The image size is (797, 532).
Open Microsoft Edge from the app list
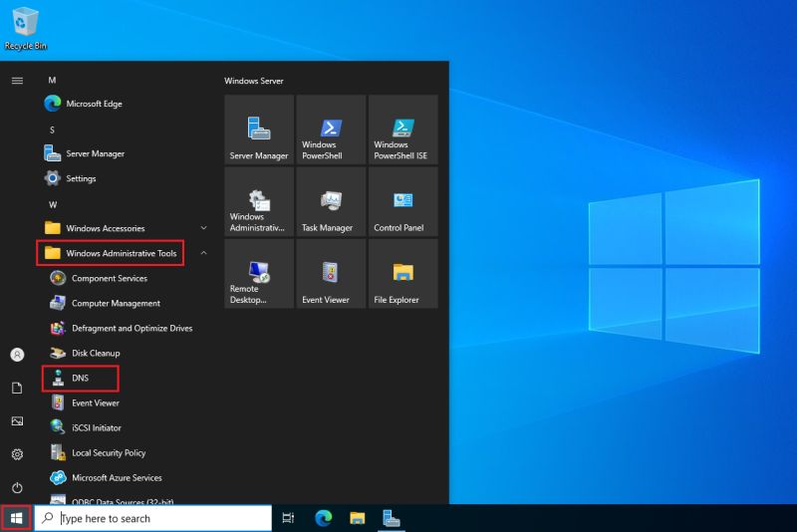point(84,104)
